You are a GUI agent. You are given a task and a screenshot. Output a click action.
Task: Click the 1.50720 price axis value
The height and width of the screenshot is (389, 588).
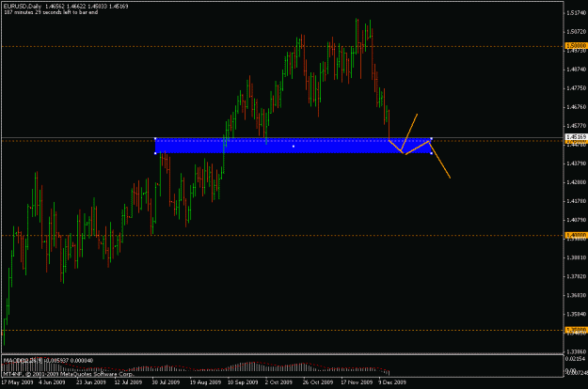coord(577,32)
